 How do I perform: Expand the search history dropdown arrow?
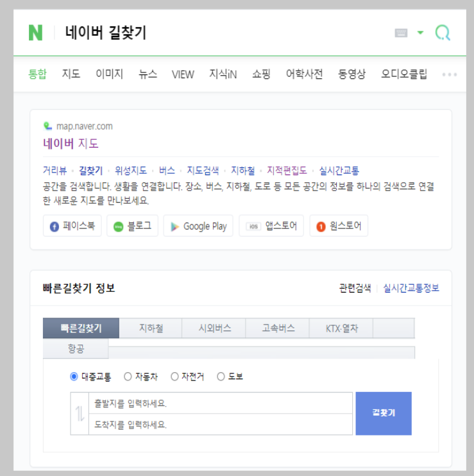[x=420, y=33]
